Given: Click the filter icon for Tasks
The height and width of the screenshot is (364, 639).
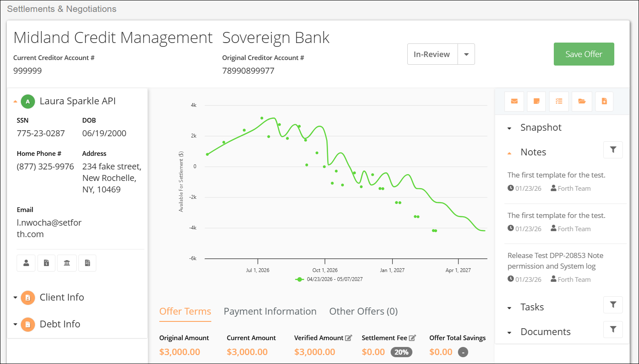Looking at the screenshot, I should [613, 305].
